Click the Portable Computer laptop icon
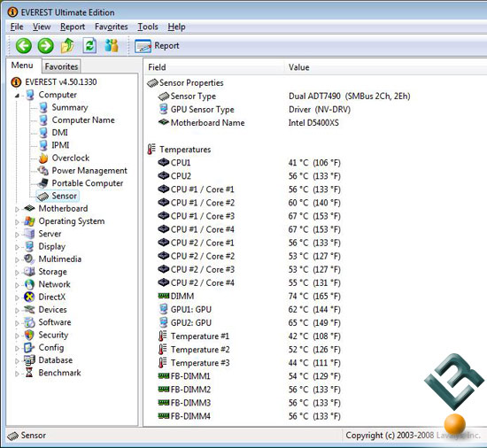The width and height of the screenshot is (487, 448). [x=43, y=183]
